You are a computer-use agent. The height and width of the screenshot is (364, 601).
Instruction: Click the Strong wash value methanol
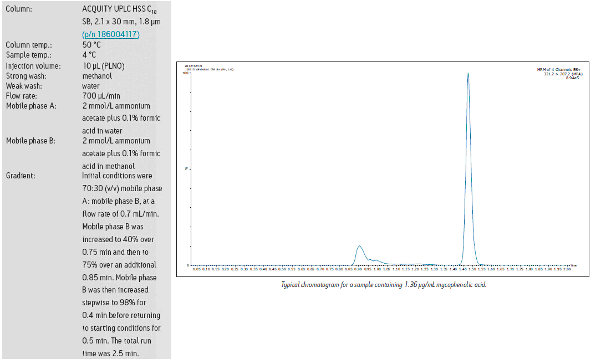point(97,75)
